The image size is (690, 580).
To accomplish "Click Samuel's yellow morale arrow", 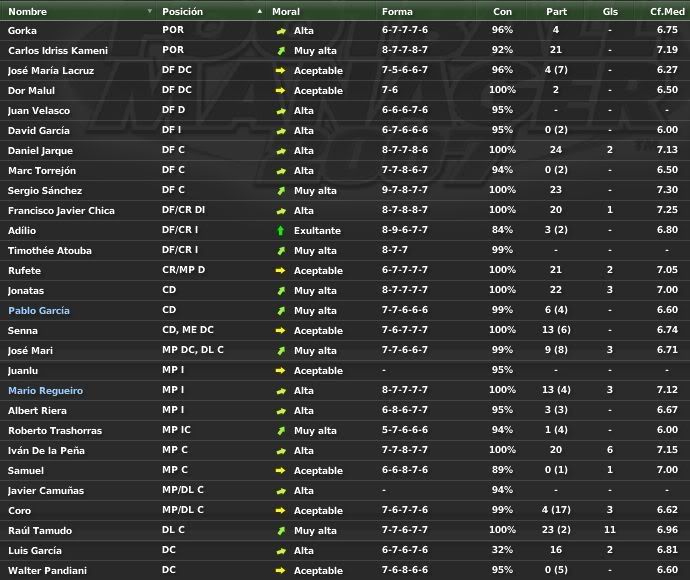I will (x=280, y=470).
